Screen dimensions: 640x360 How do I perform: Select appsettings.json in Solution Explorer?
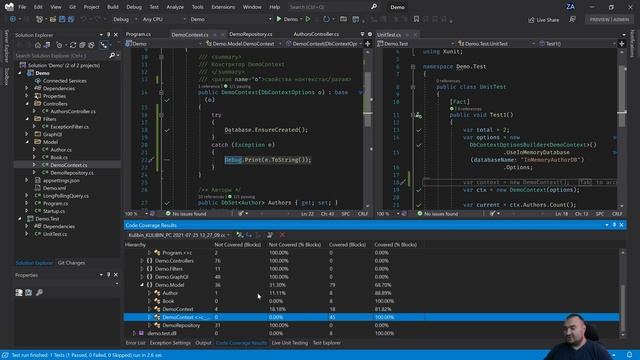[x=61, y=180]
